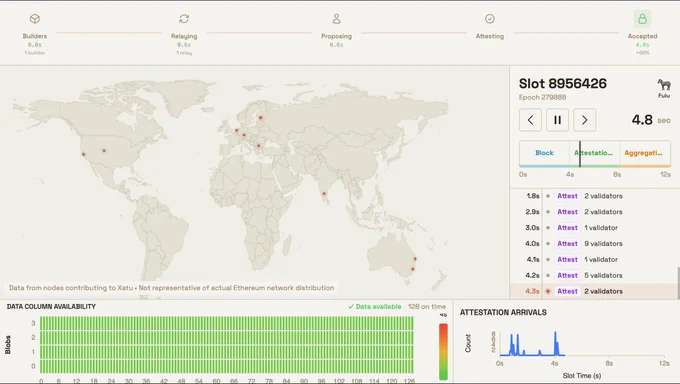Select the 4.2s Attest 5 validators row
Viewport: 680px width, 384px height.
[595, 276]
